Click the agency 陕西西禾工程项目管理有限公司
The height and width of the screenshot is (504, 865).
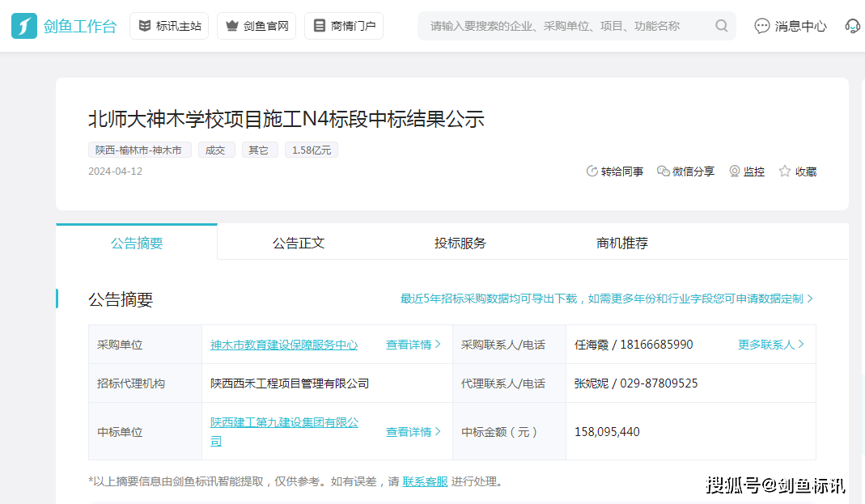[x=290, y=383]
